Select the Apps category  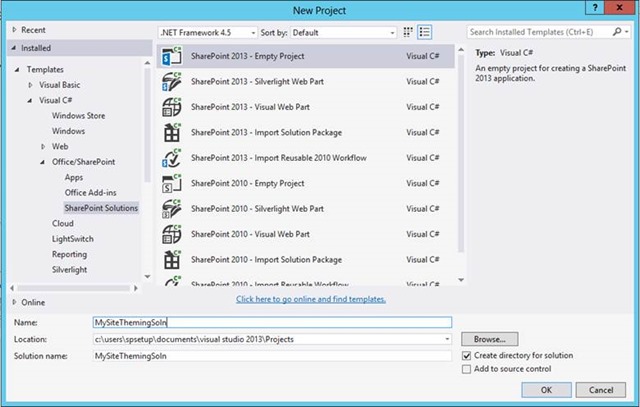point(74,178)
